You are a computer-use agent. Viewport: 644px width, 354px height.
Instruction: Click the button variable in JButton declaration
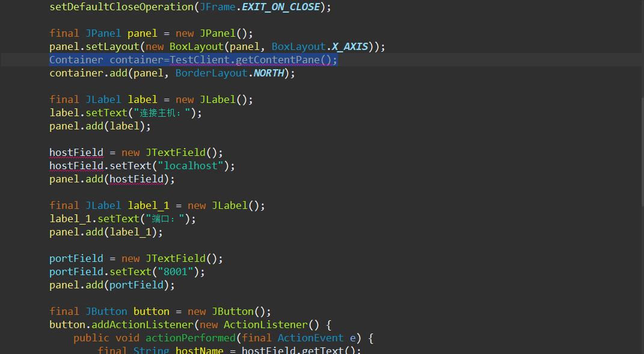pos(151,312)
